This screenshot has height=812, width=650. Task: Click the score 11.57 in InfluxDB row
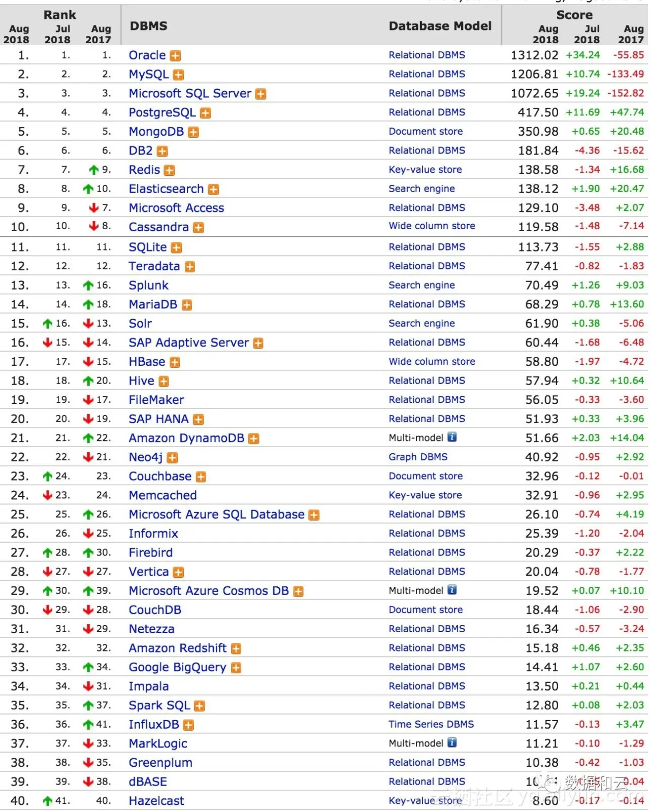[x=542, y=725]
